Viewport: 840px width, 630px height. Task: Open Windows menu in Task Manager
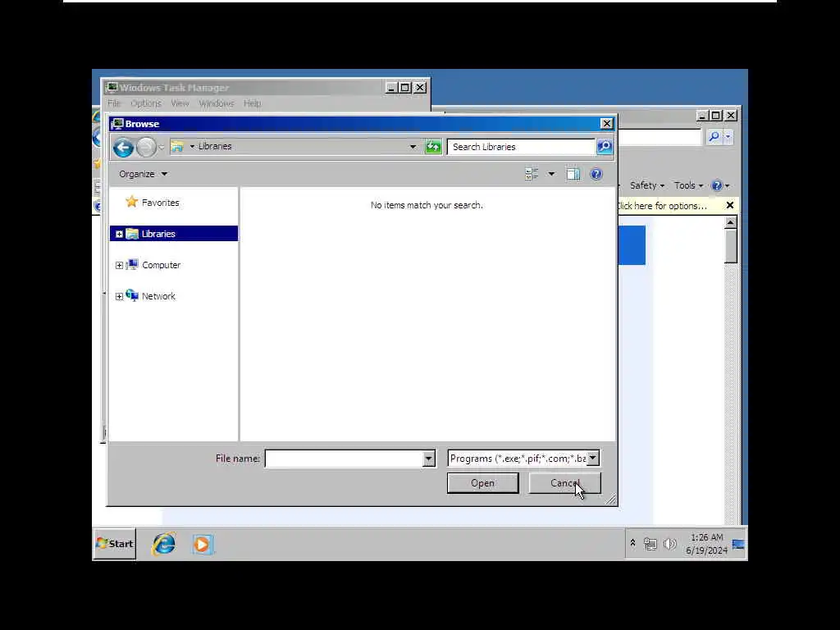point(217,103)
